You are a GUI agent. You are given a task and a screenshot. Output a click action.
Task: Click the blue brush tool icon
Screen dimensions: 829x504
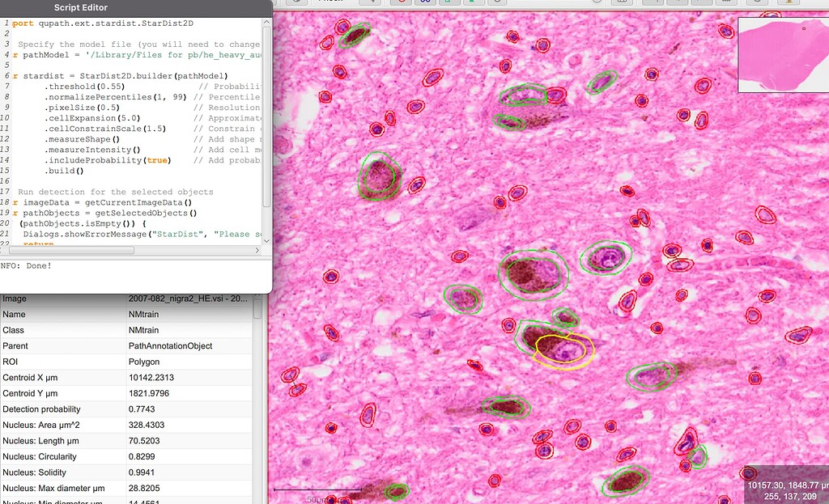425,3
